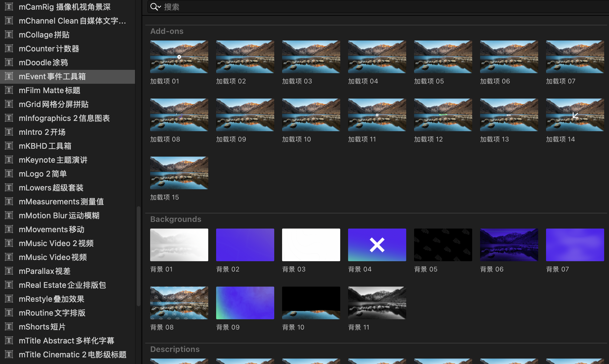
Task: Select 背景 02 purple background
Action: click(x=245, y=245)
